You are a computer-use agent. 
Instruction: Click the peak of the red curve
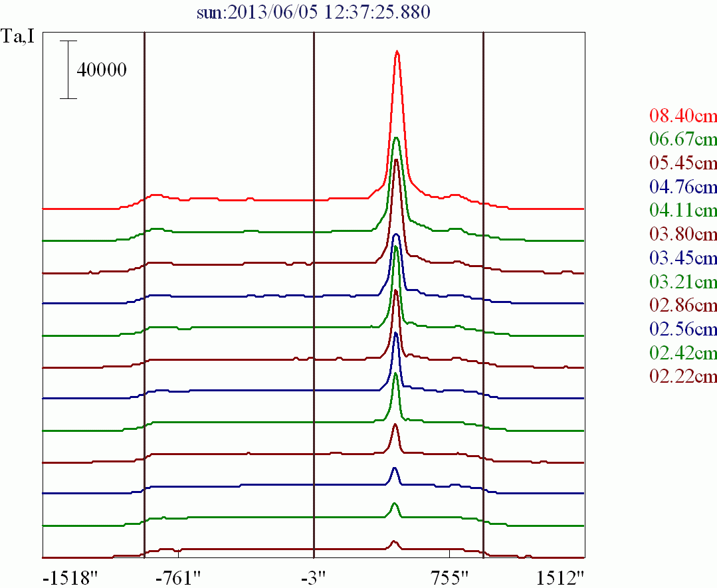tap(397, 52)
